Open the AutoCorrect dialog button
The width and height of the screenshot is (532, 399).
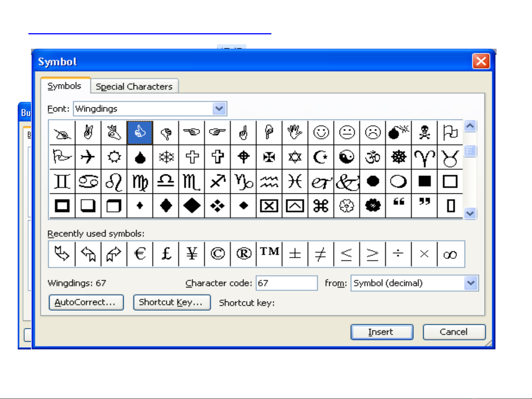coord(86,302)
